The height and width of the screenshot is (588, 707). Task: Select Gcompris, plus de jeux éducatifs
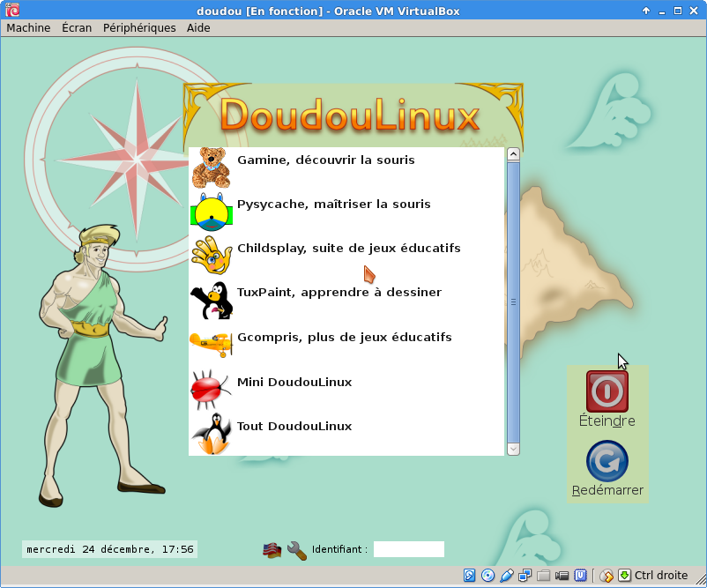tap(345, 338)
